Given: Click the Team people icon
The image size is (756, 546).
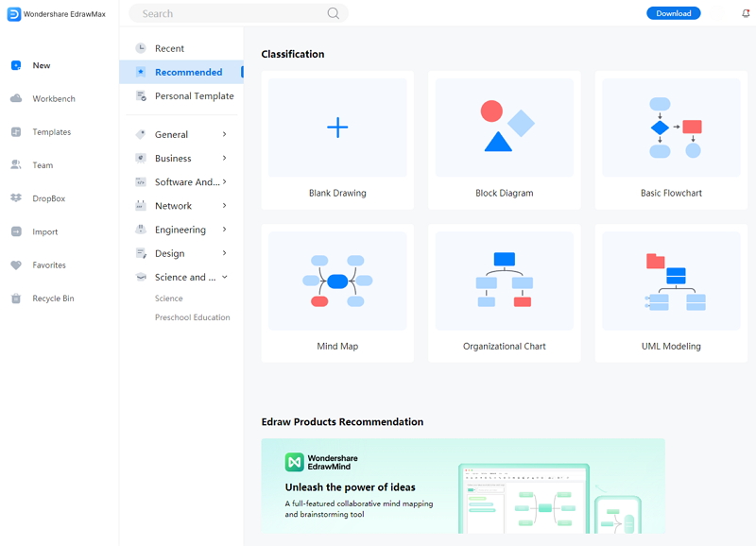Looking at the screenshot, I should pos(16,165).
